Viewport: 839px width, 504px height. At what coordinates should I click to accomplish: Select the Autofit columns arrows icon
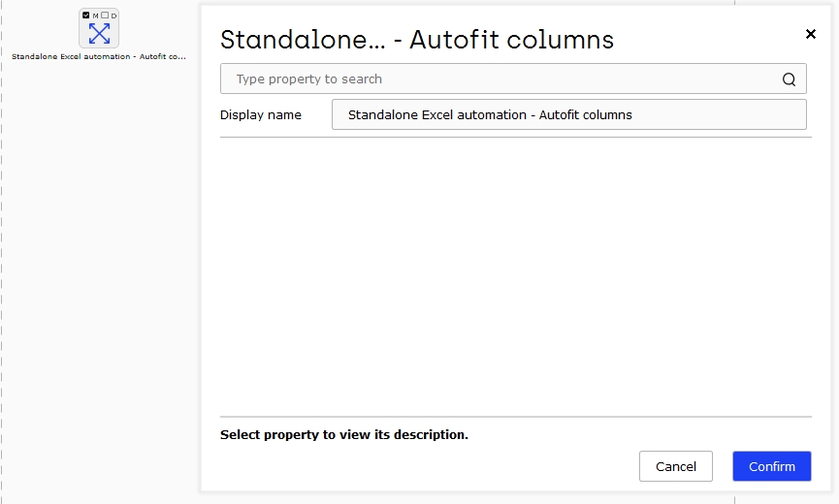(99, 34)
